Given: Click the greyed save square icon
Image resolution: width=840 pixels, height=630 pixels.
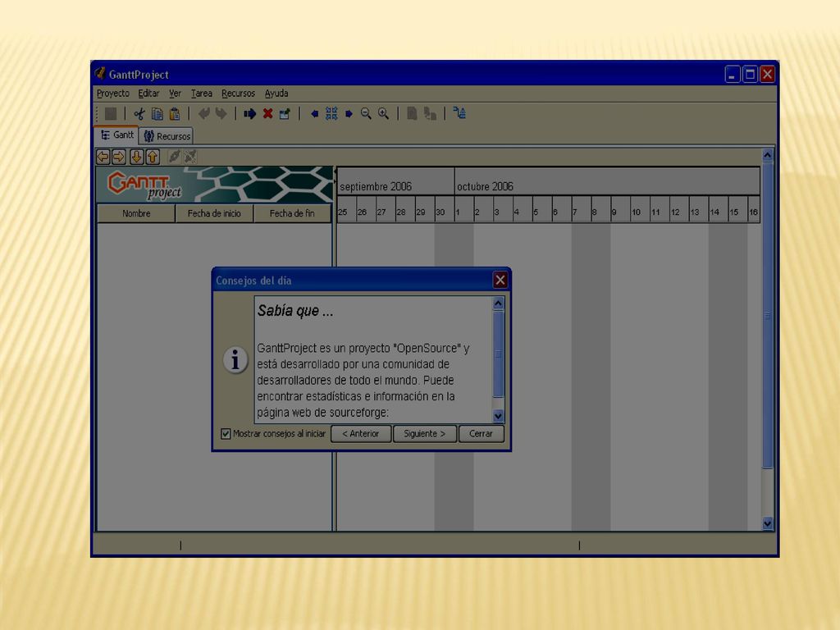Looking at the screenshot, I should coord(111,113).
